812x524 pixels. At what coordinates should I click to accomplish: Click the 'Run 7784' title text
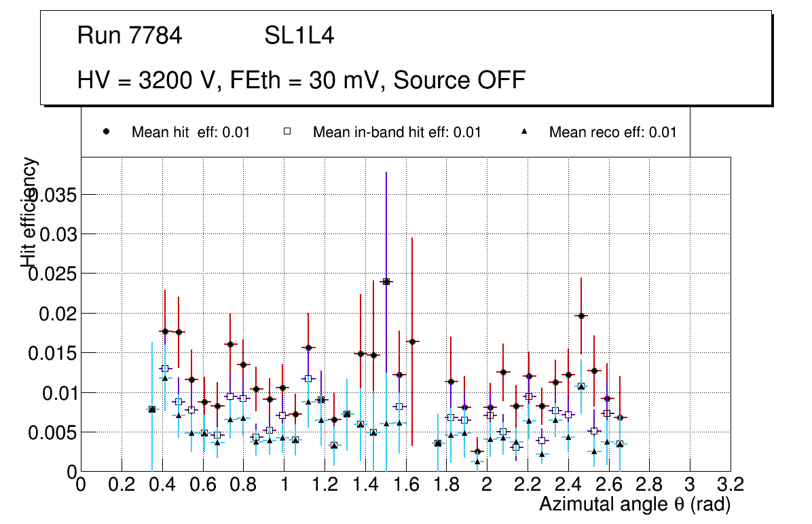click(x=130, y=36)
